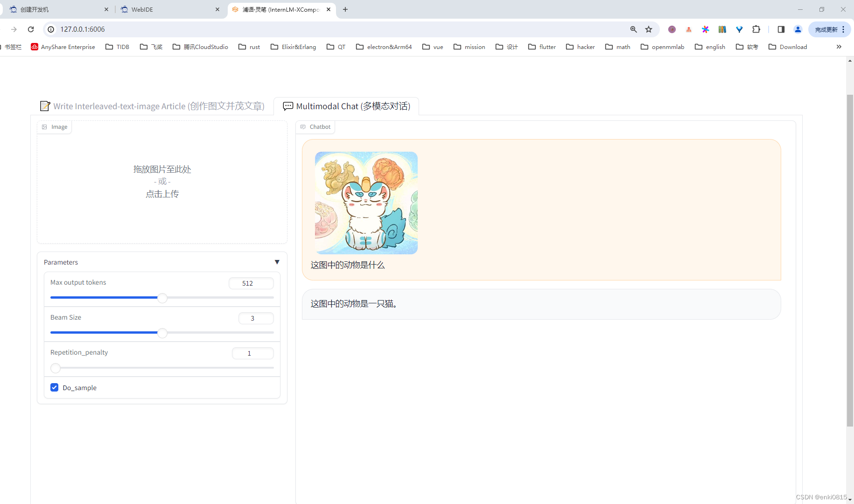Open the rust bookmark folder
This screenshot has width=854, height=504.
(249, 47)
